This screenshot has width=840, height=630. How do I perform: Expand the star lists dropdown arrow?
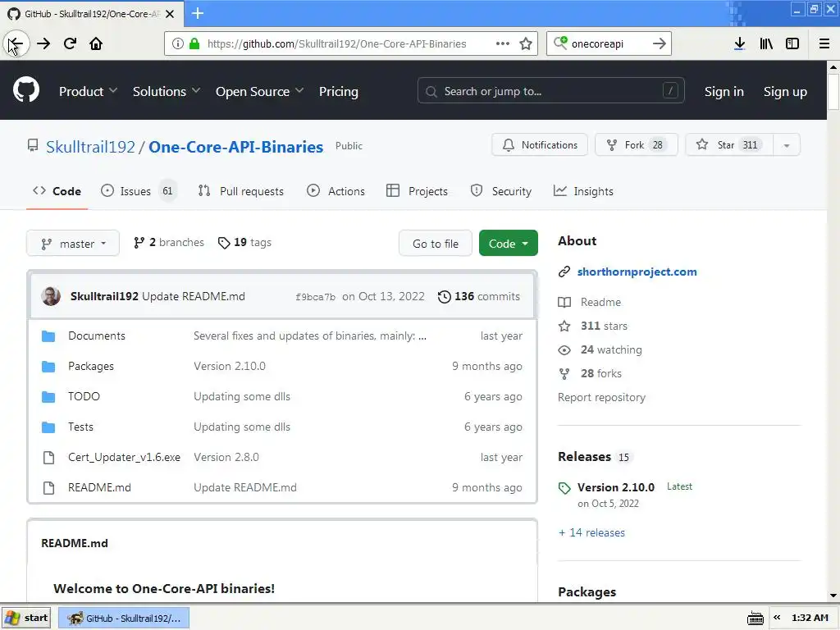click(x=787, y=145)
